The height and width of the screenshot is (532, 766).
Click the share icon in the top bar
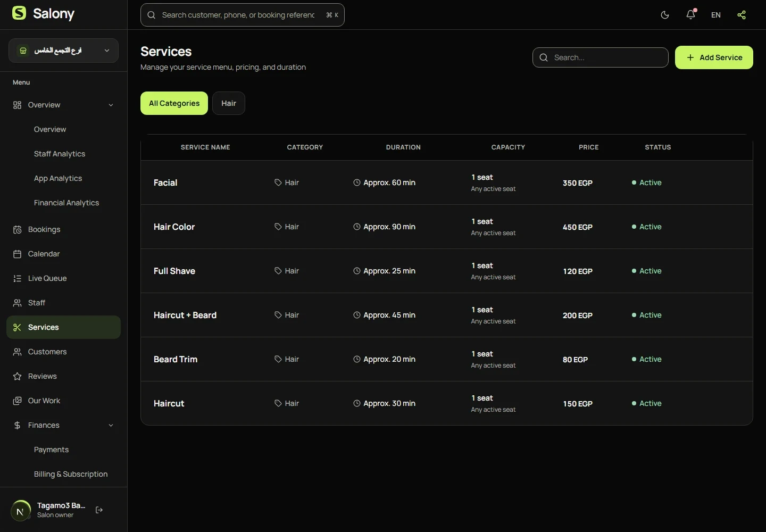tap(742, 15)
